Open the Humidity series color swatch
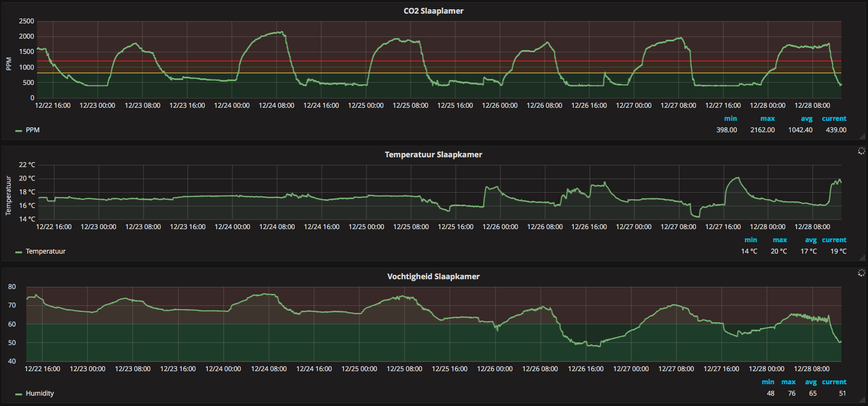868x406 pixels. click(x=19, y=394)
